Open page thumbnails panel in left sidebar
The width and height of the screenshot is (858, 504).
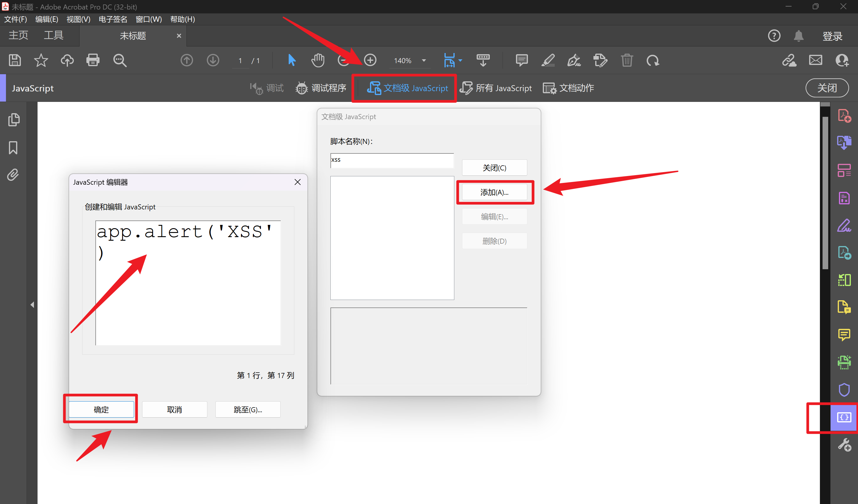click(13, 119)
